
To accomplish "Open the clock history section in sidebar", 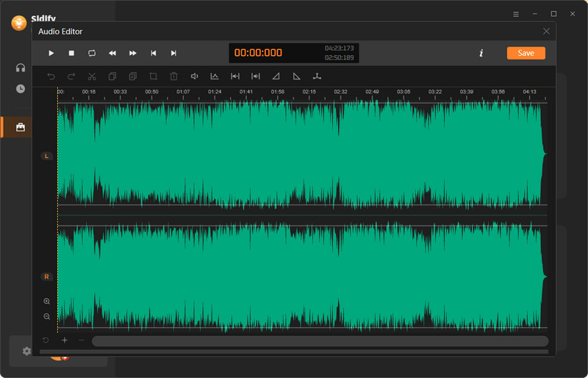I will pos(21,89).
